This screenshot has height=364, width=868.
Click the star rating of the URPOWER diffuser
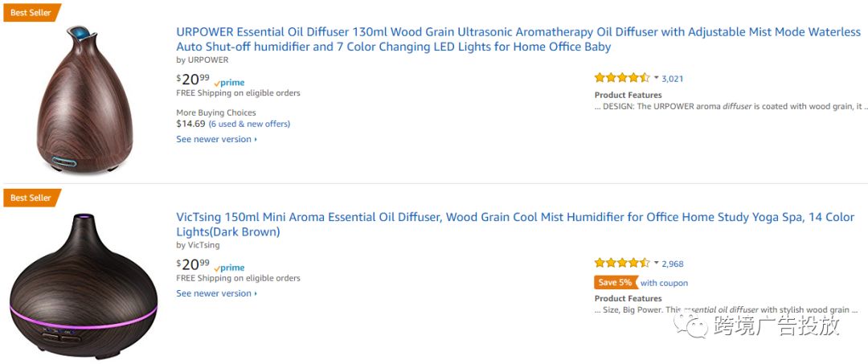pyautogui.click(x=622, y=78)
